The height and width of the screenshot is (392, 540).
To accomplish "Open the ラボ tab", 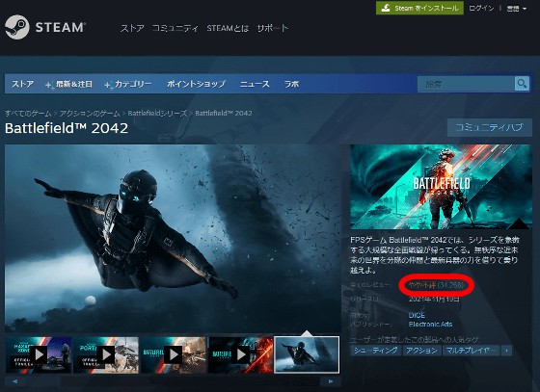I will (291, 84).
